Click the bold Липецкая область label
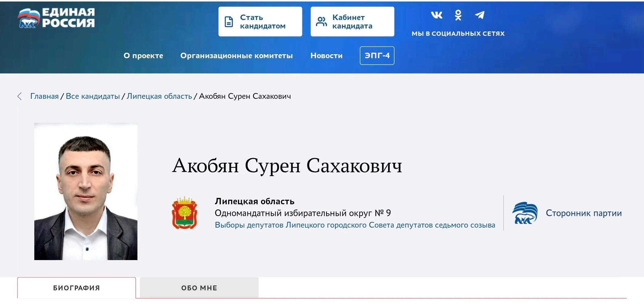644x307 pixels. [254, 201]
